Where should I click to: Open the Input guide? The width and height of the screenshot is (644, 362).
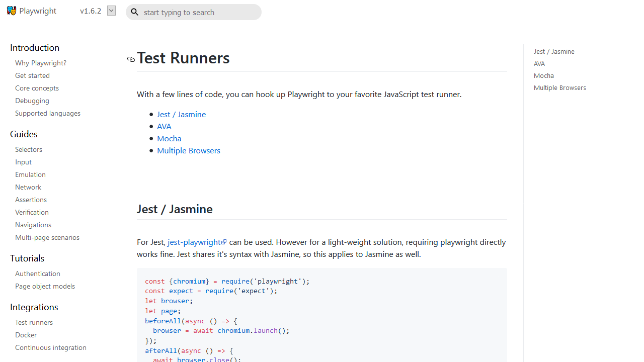[x=23, y=162]
